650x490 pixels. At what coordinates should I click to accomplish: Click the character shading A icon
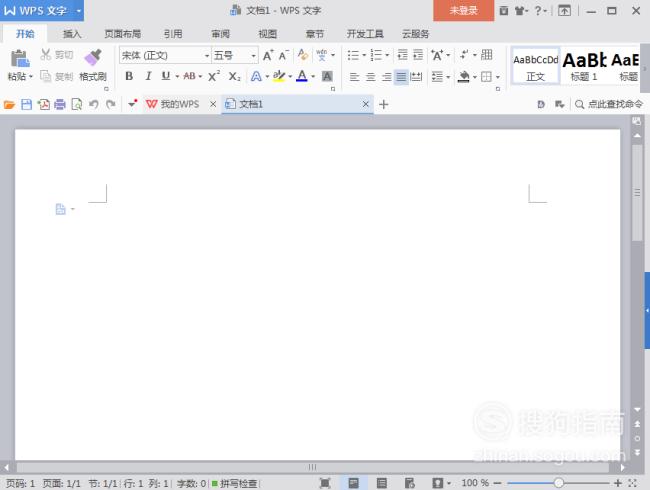click(327, 76)
